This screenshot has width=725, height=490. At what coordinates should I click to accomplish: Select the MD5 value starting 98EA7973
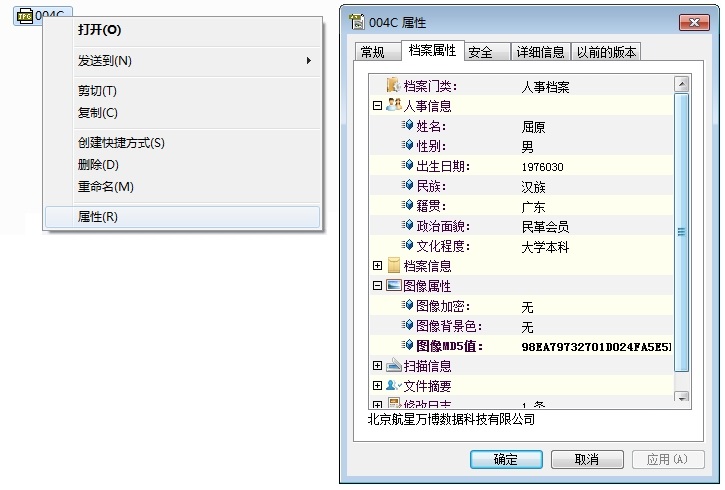coord(596,347)
